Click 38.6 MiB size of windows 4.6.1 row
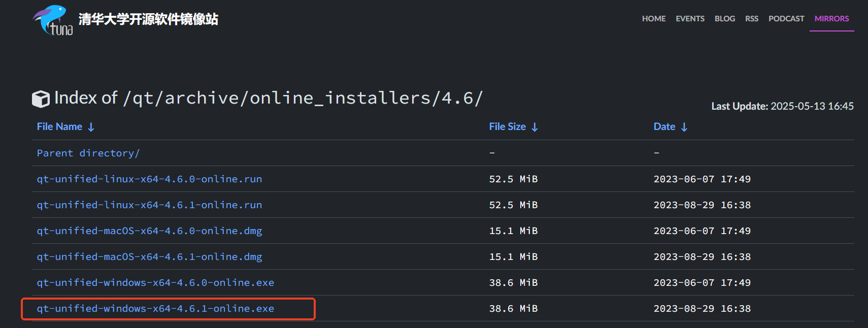Image resolution: width=868 pixels, height=328 pixels. [x=513, y=308]
